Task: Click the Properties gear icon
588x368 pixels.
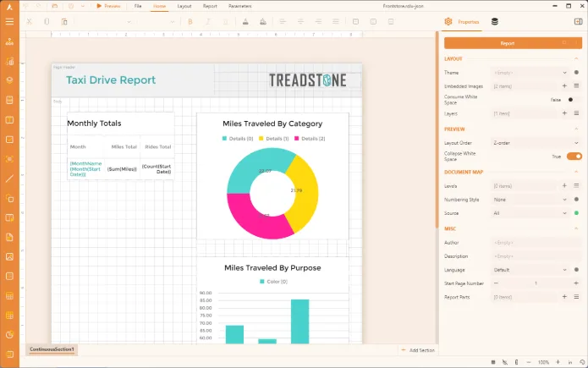Action: point(448,22)
